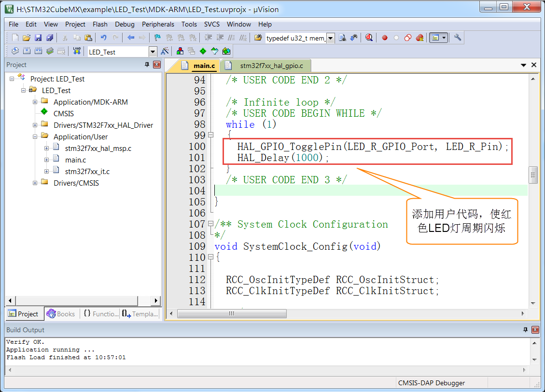
Task: Comment the selection with // icon
Action: click(x=231, y=38)
